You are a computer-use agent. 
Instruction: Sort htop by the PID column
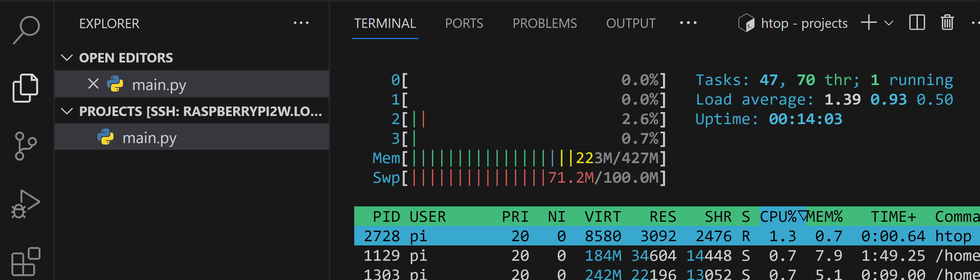[386, 216]
